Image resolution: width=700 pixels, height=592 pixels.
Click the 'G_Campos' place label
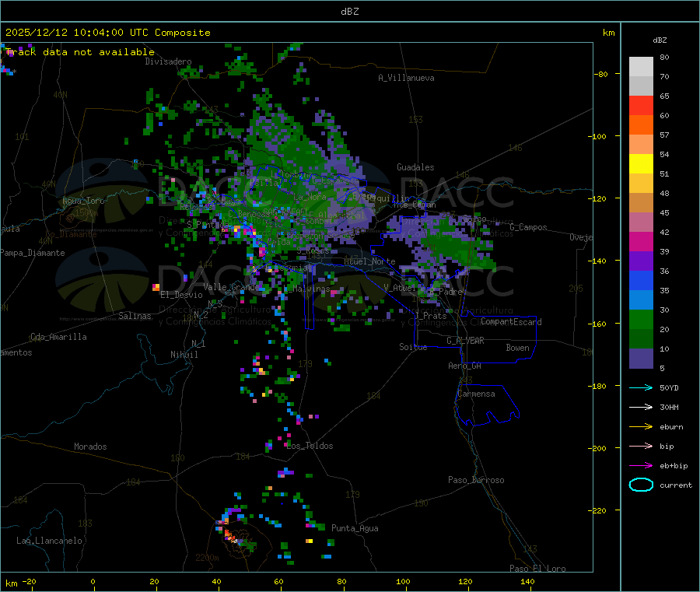528,227
